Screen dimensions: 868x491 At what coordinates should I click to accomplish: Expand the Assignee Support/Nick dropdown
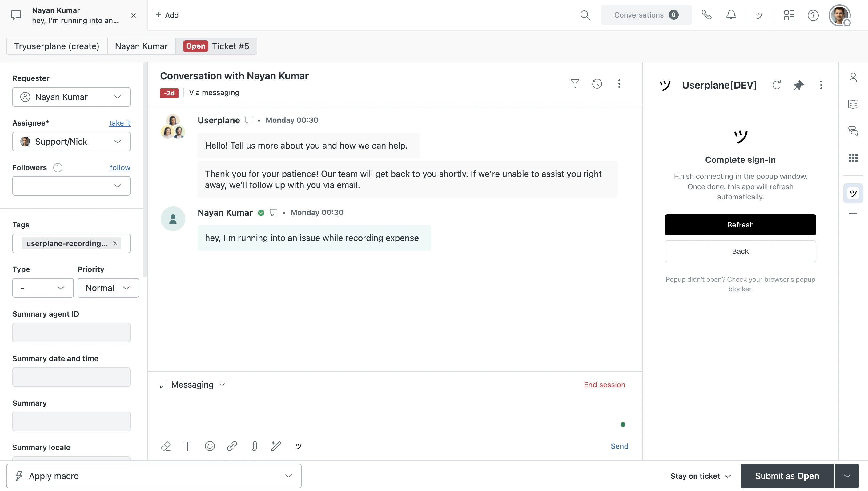click(x=71, y=142)
